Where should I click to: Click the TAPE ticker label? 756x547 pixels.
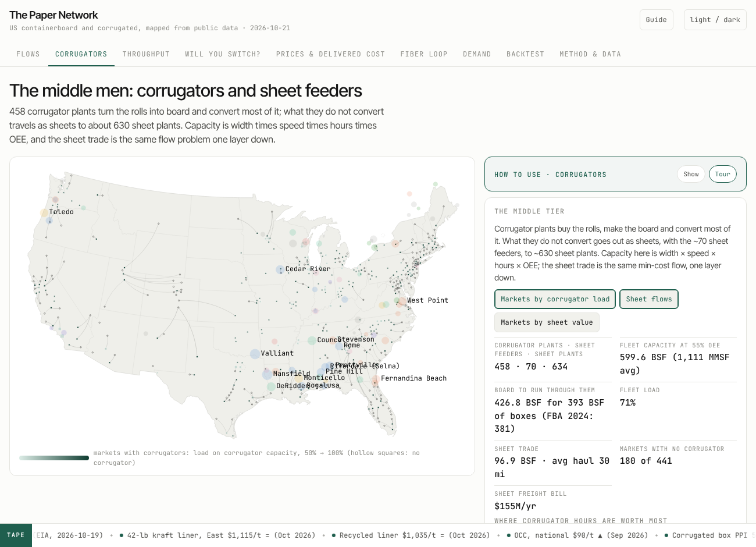[16, 535]
